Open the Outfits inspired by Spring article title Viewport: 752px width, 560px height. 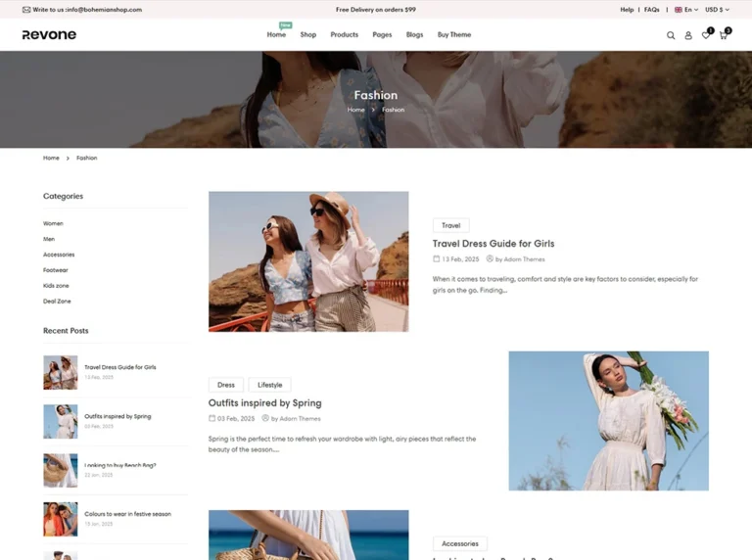tap(264, 402)
